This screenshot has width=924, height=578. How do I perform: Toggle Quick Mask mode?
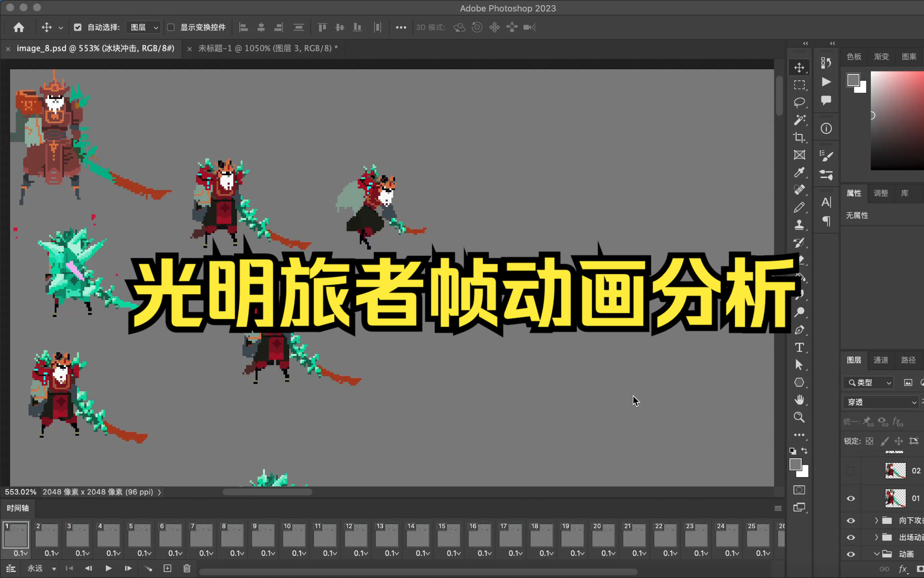point(799,490)
